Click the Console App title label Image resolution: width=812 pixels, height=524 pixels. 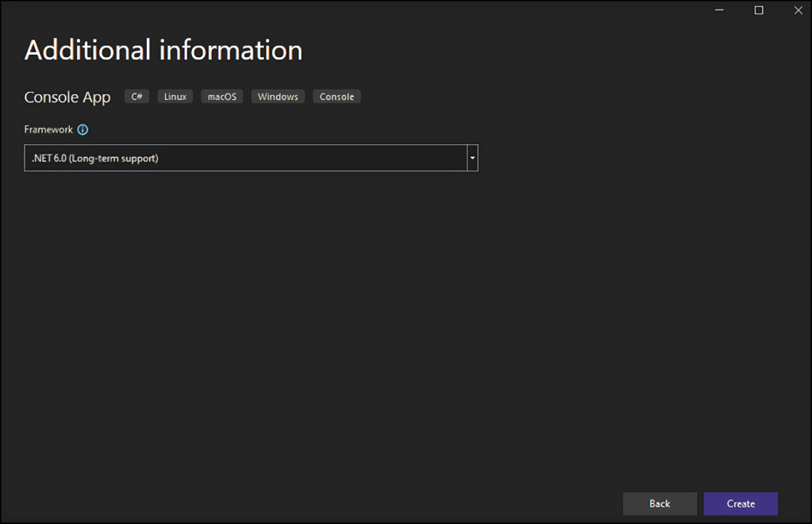(67, 97)
